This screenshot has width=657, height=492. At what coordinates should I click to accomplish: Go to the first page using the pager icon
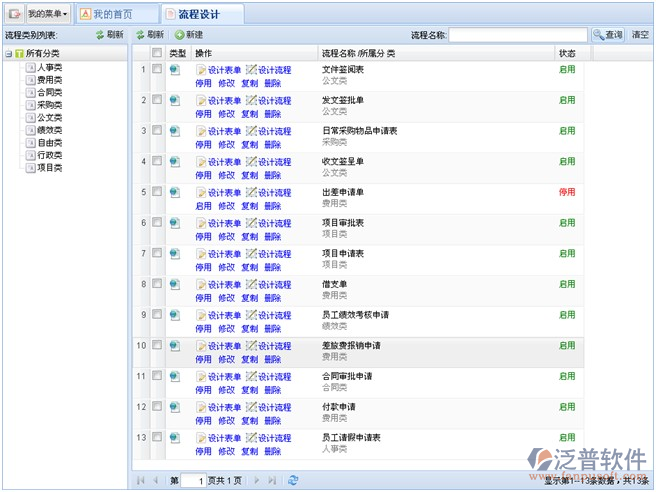pyautogui.click(x=140, y=480)
